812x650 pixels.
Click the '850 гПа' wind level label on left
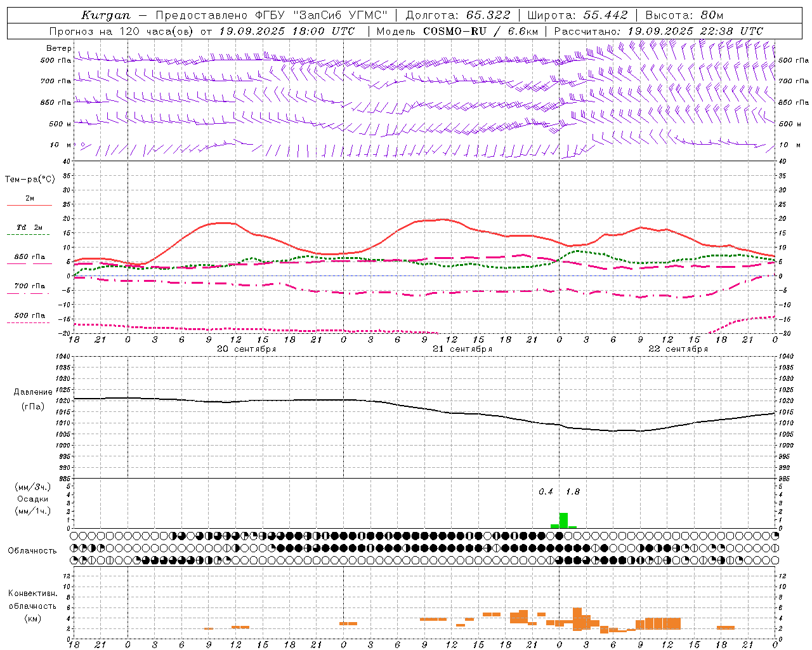click(56, 102)
